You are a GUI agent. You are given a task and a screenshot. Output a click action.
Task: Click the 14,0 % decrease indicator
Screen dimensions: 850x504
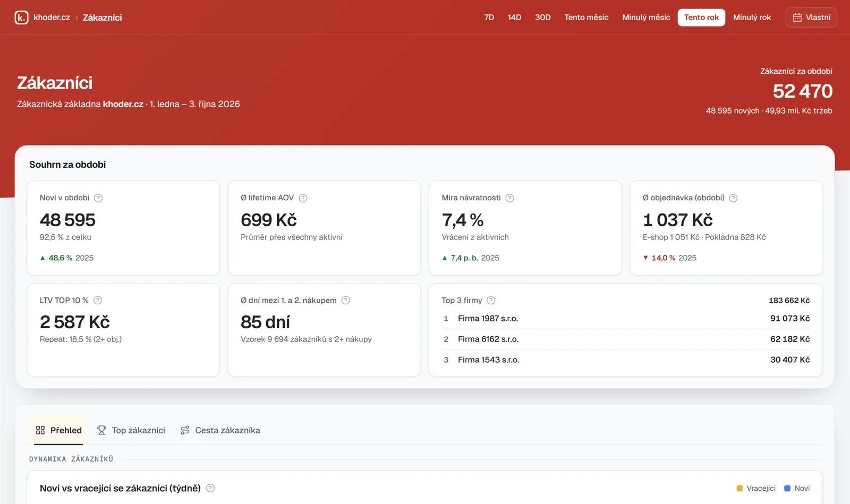[x=659, y=258]
